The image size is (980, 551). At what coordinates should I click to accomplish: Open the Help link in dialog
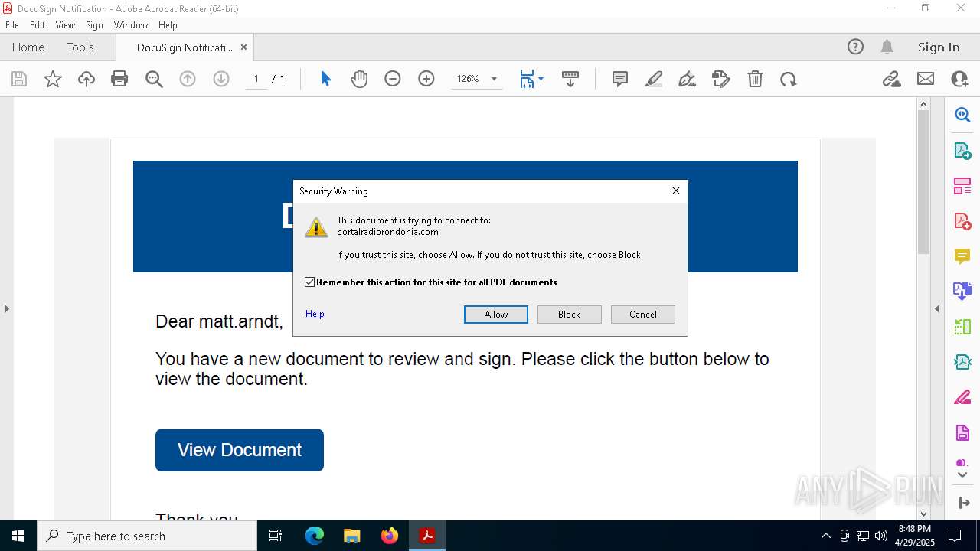click(x=315, y=314)
